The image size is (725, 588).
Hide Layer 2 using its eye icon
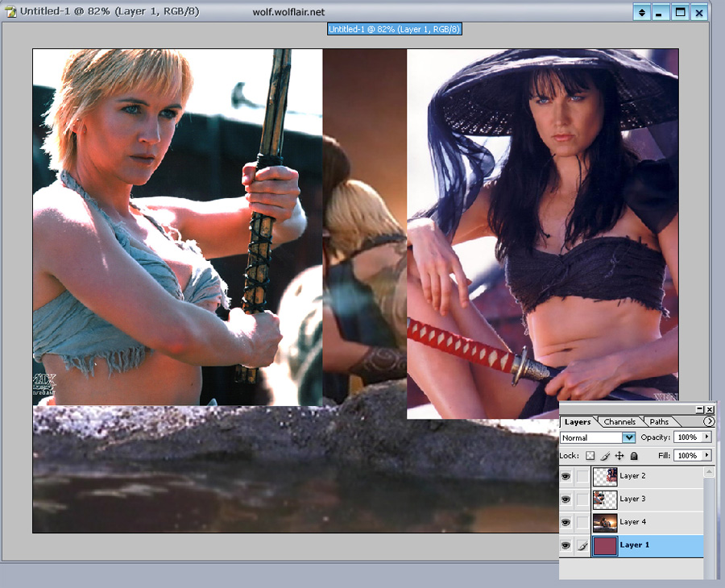coord(565,476)
